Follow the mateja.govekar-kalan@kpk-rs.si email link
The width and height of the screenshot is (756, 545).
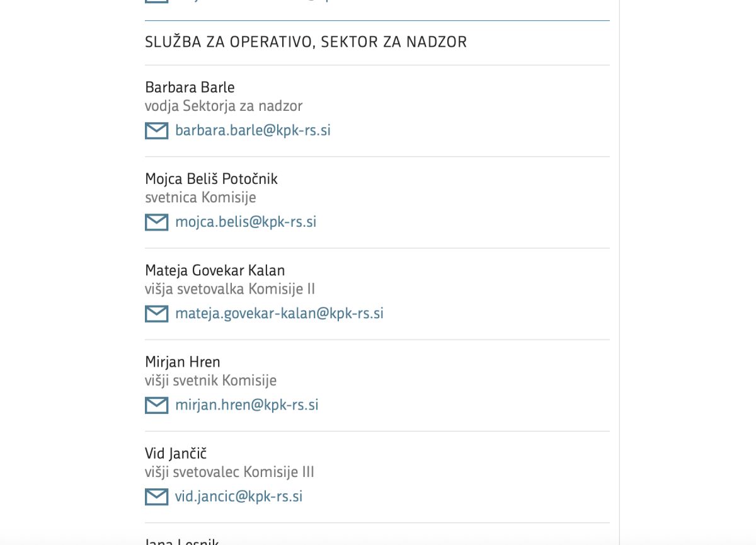coord(279,313)
